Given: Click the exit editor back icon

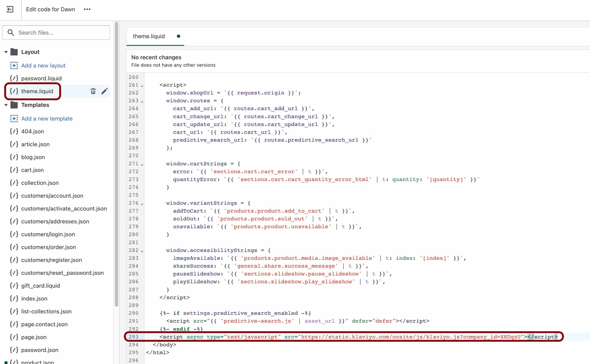Looking at the screenshot, I should (10, 9).
